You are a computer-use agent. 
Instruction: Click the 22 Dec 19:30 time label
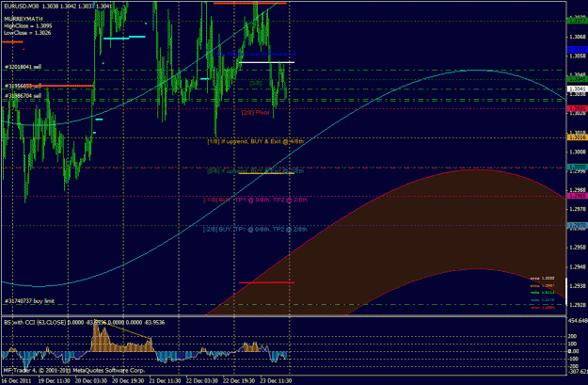(x=239, y=380)
